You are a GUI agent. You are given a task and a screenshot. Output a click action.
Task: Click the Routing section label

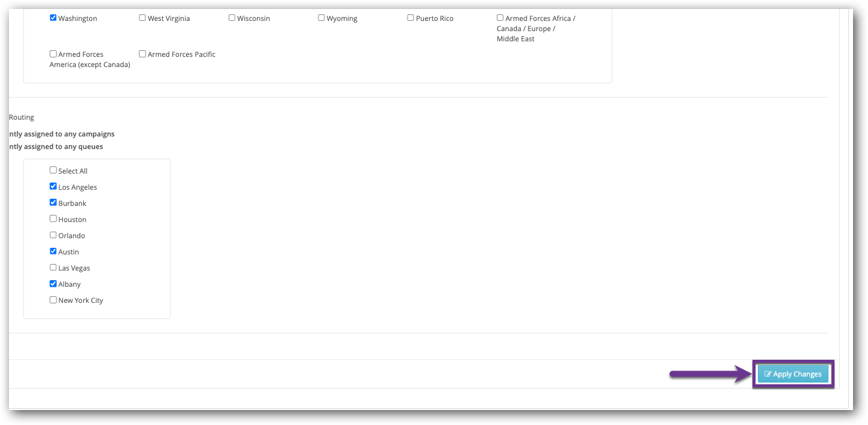tap(22, 117)
